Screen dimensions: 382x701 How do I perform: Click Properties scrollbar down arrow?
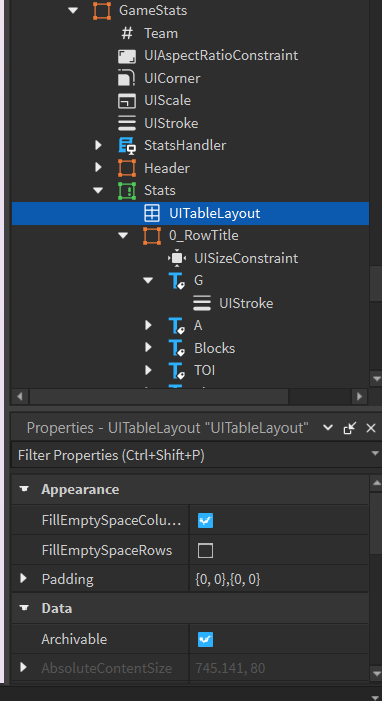point(376,673)
